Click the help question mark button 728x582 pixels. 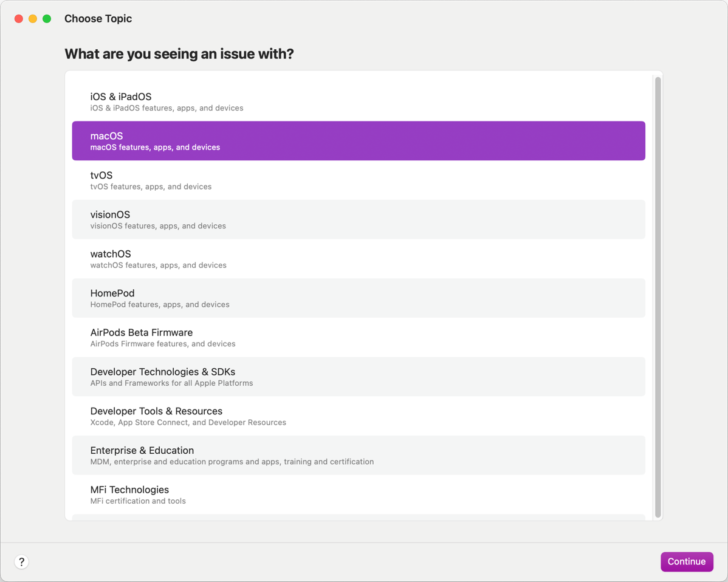point(21,562)
